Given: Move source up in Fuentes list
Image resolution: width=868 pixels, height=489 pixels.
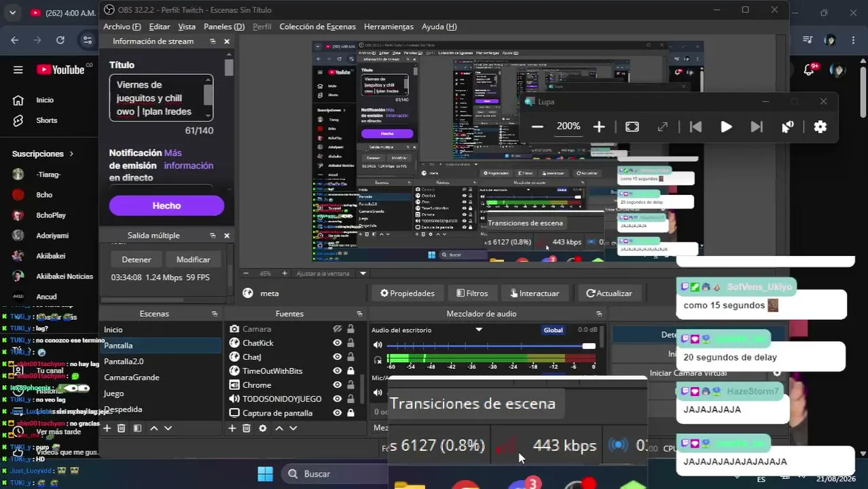Looking at the screenshot, I should [x=279, y=428].
